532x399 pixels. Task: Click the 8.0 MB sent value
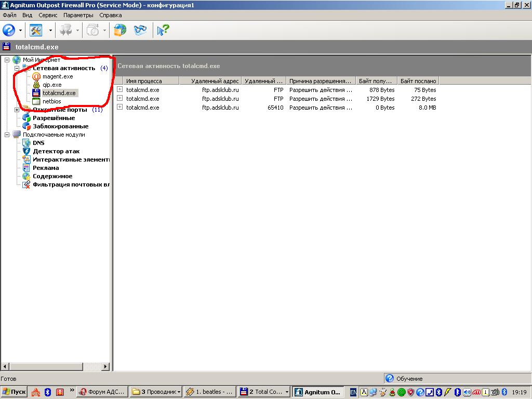click(x=427, y=108)
